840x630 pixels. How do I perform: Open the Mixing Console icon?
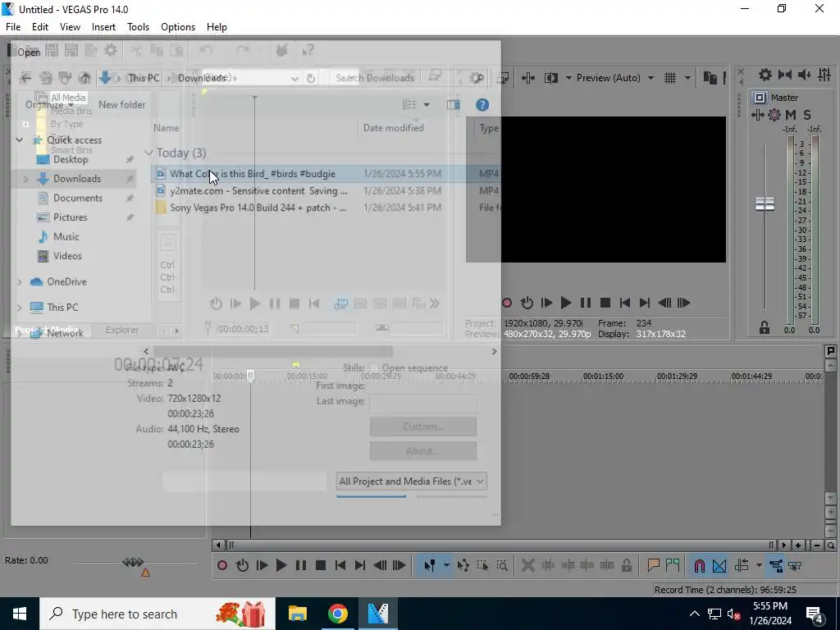[824, 75]
